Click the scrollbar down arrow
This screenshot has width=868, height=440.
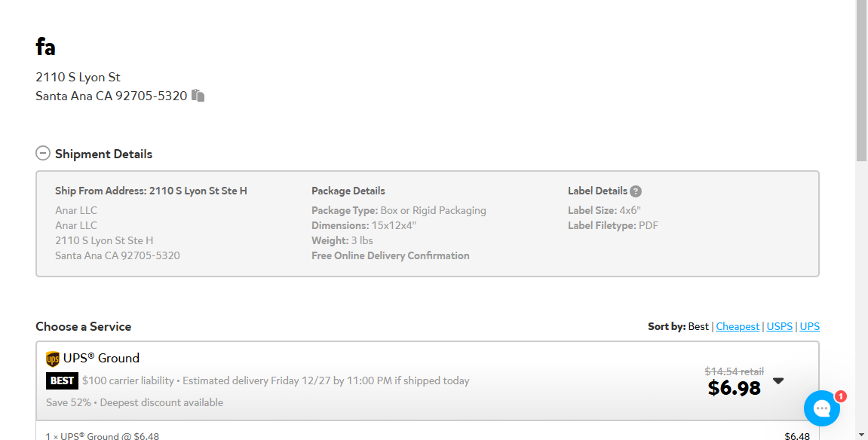pyautogui.click(x=861, y=435)
